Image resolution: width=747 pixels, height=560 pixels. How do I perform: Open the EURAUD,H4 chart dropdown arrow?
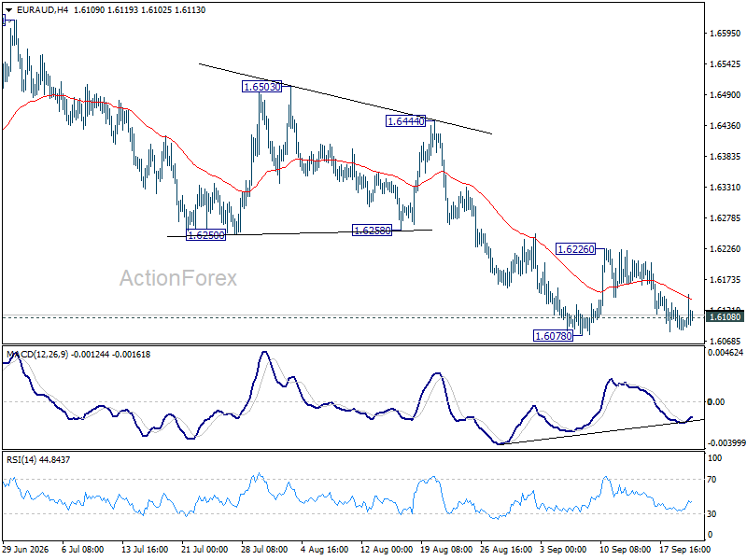pyautogui.click(x=8, y=10)
